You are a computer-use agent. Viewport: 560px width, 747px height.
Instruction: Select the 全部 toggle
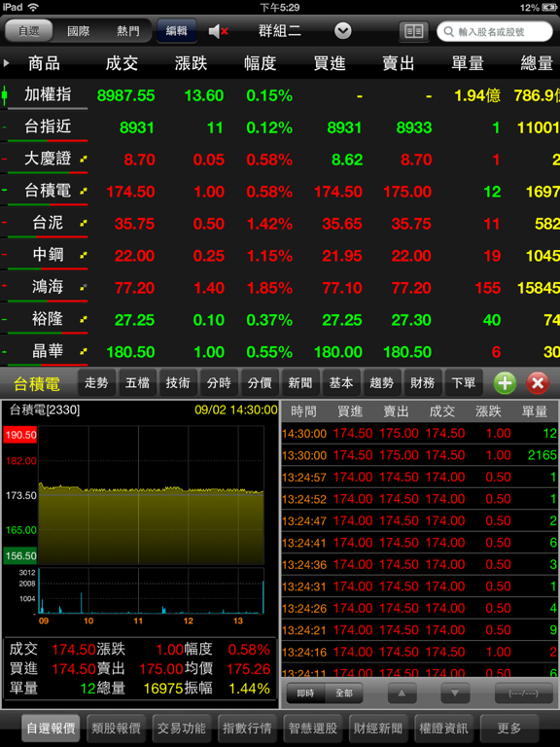click(344, 694)
